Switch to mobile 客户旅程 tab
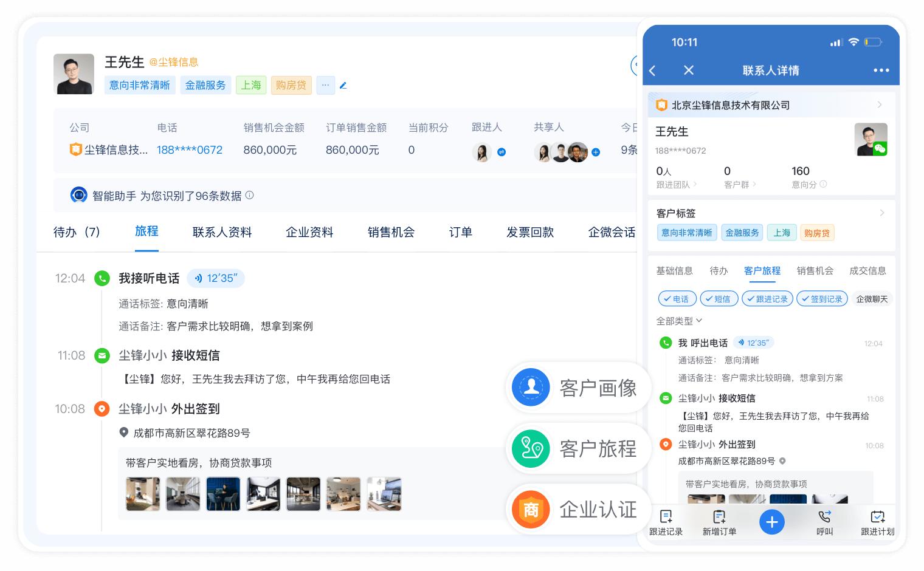 coord(762,271)
